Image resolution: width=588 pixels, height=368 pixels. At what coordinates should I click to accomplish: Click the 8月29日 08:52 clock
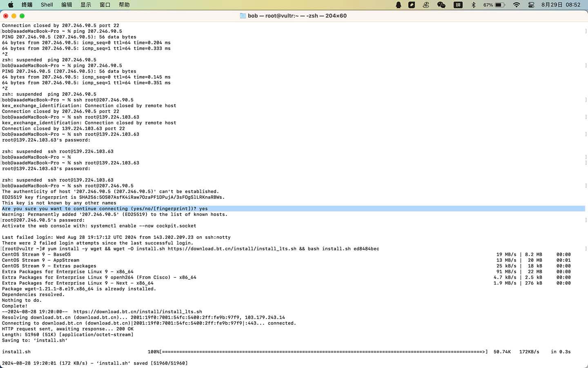(x=561, y=5)
